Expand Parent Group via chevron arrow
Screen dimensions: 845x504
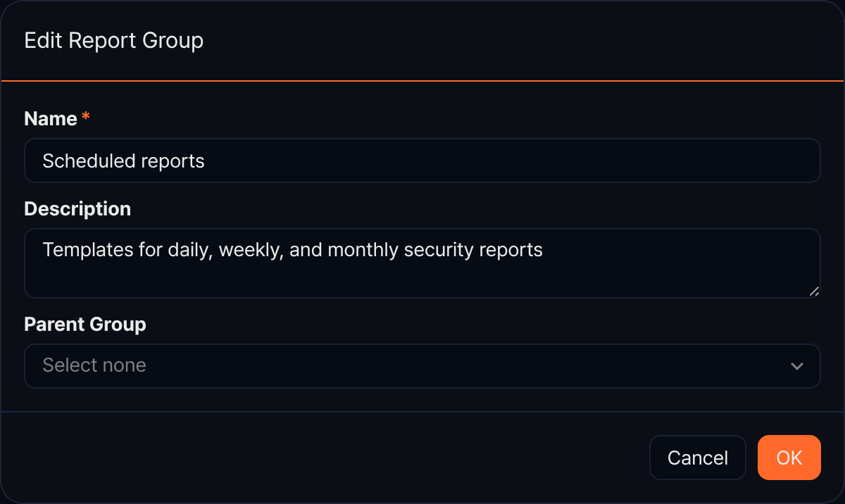(797, 366)
